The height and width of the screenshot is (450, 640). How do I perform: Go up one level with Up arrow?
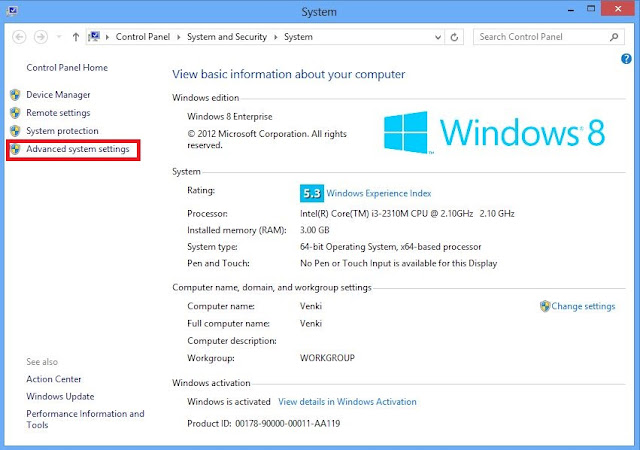76,37
